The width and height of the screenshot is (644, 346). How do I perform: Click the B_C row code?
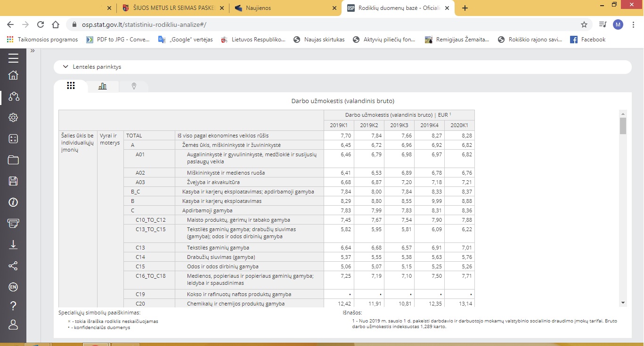pyautogui.click(x=135, y=192)
